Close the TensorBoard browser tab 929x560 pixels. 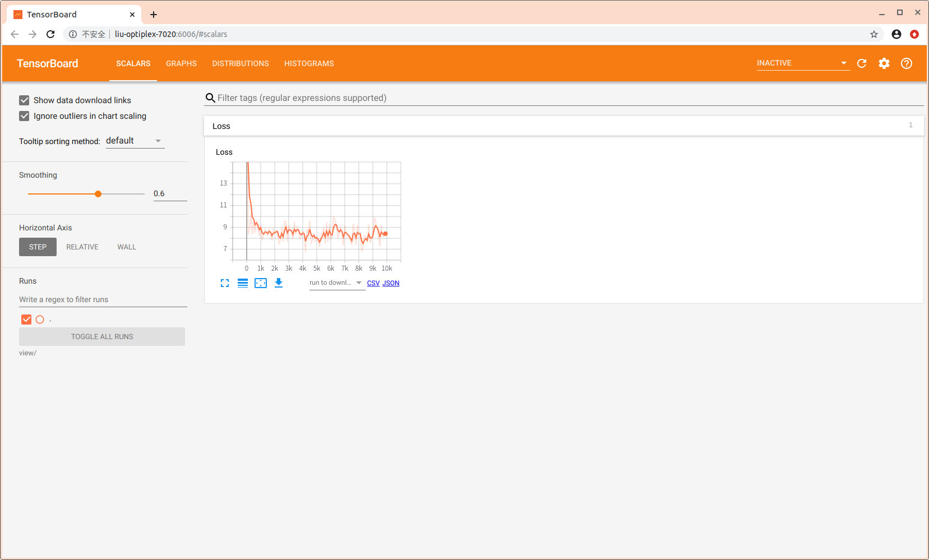132,15
